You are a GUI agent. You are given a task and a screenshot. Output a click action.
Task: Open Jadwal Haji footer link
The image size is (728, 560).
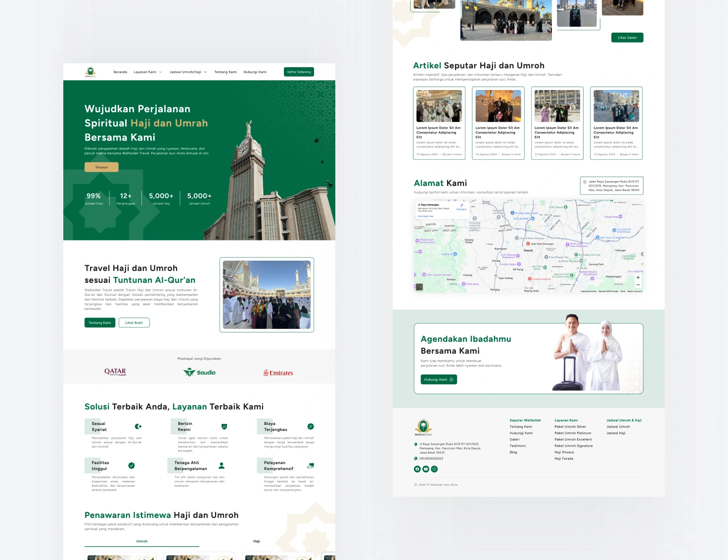(616, 433)
